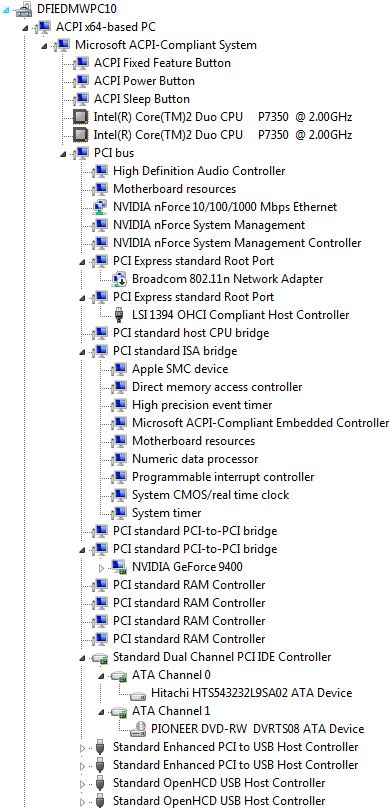Click the PCI standard ISA bridge icon
Image resolution: width=391 pixels, height=808 pixels.
coord(100,351)
